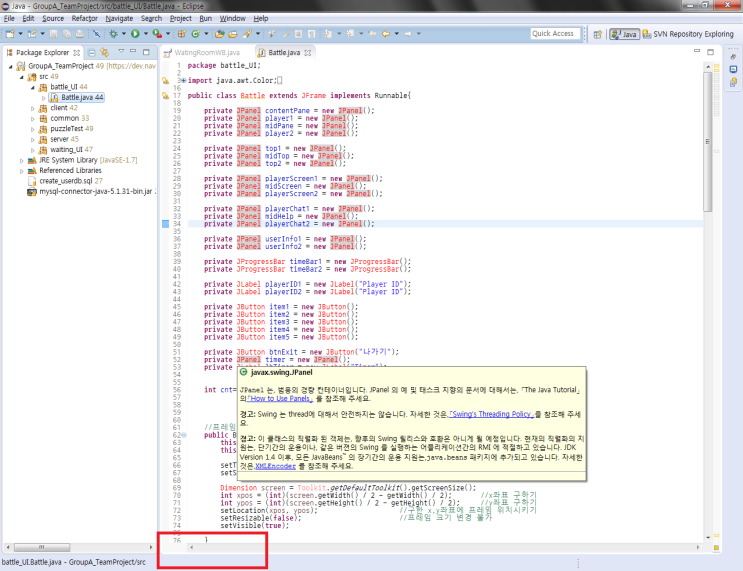Select the WatingRoomWB.java editor tab
743x571 pixels.
tap(202, 53)
